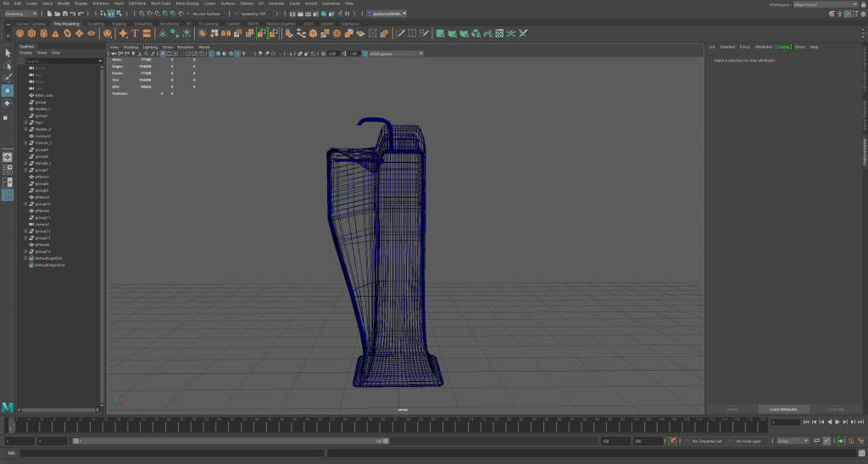Pick the Lasso Select tool
This screenshot has height=464, width=868.
click(x=8, y=65)
